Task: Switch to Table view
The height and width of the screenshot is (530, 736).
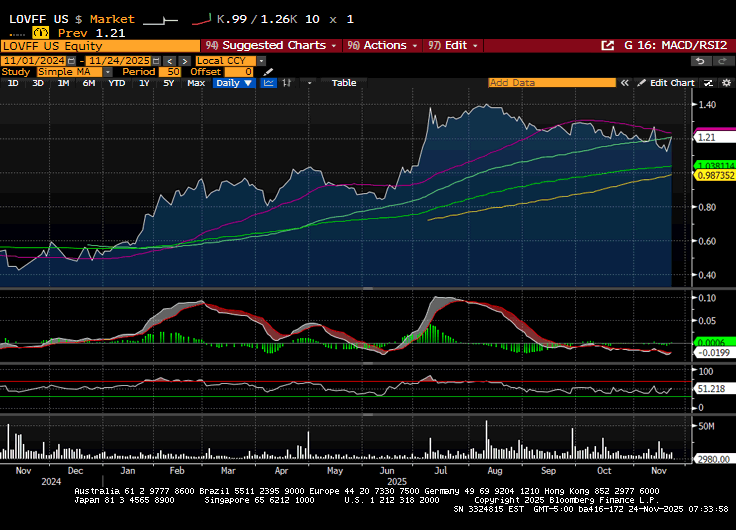Action: 344,83
